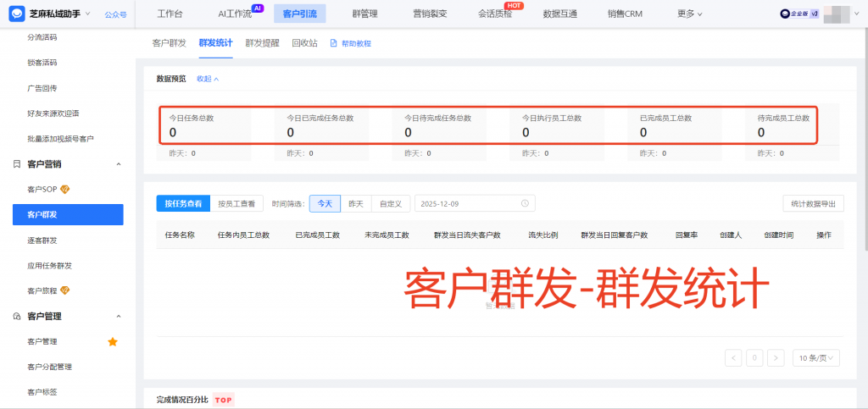Screen dimensions: 868x409
Task: Open 营销裂变 navigation item
Action: coord(430,14)
